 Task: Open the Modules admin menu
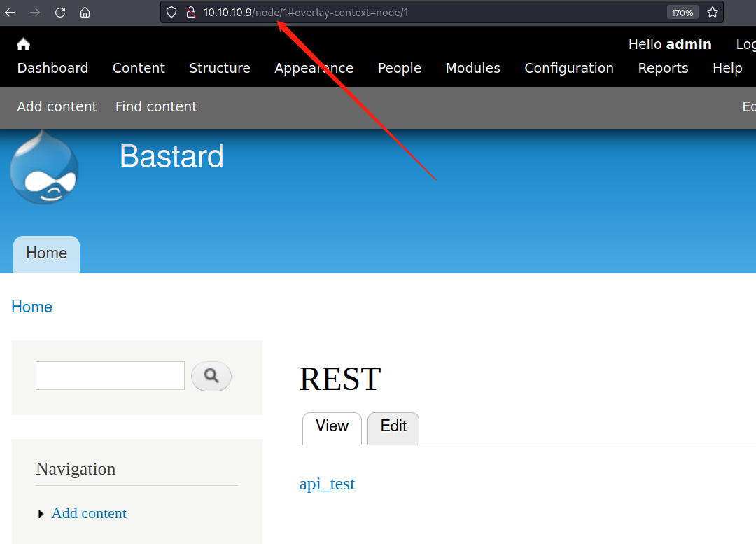click(x=473, y=68)
